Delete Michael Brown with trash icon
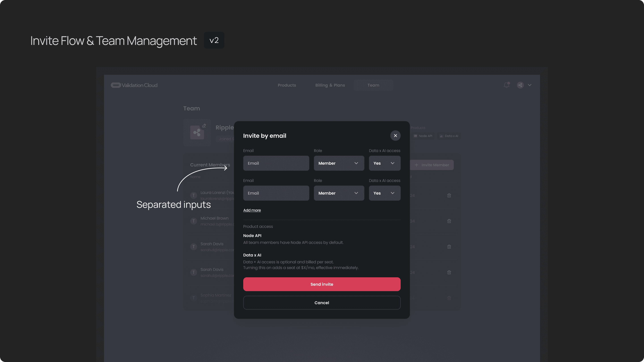This screenshot has width=644, height=362. click(449, 221)
